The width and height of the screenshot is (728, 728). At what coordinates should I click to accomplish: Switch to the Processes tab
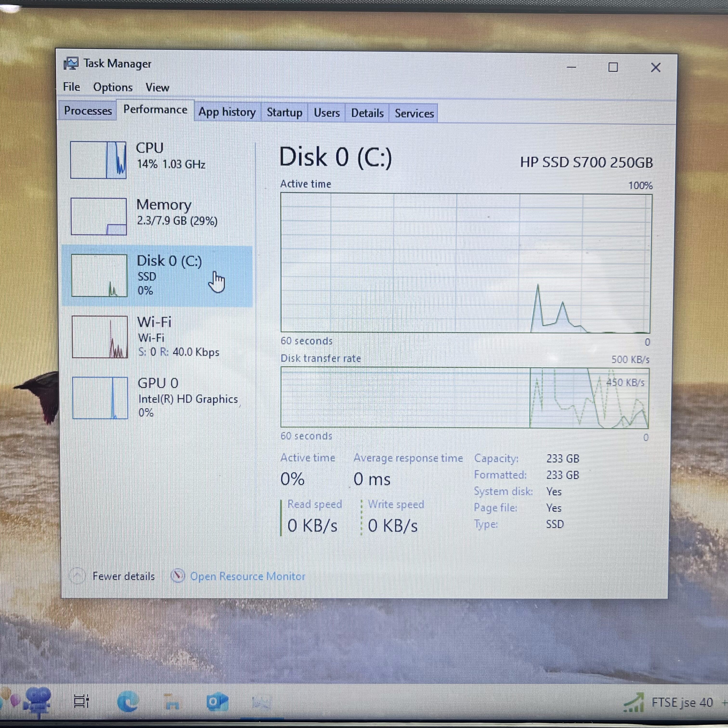[88, 111]
